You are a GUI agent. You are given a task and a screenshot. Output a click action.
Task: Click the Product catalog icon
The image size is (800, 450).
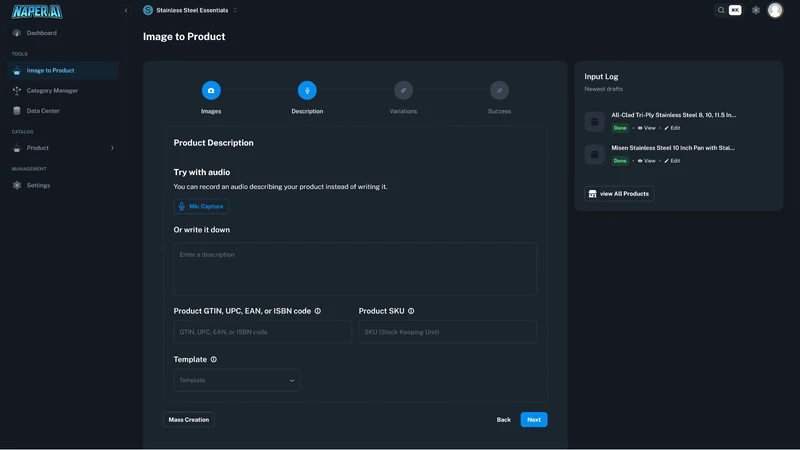pos(17,148)
